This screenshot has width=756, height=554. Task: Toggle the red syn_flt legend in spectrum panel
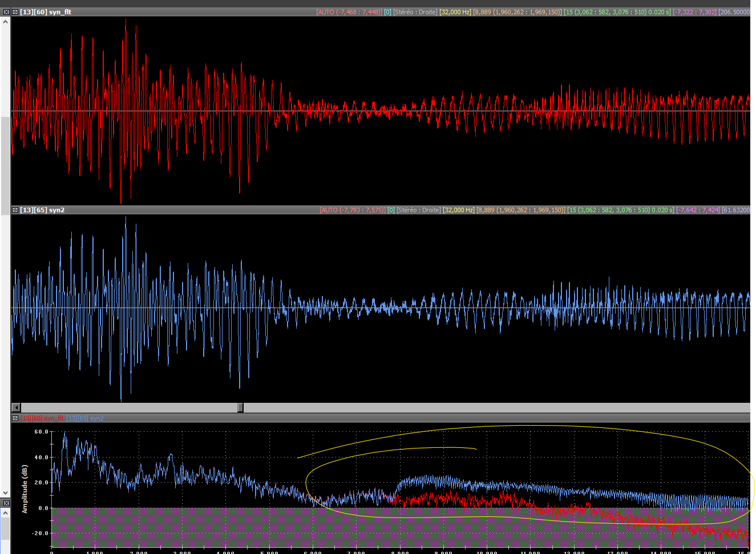[42, 418]
